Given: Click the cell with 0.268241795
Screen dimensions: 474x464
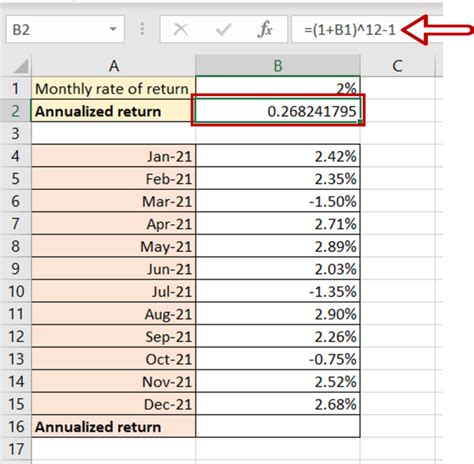Looking at the screenshot, I should [x=278, y=111].
